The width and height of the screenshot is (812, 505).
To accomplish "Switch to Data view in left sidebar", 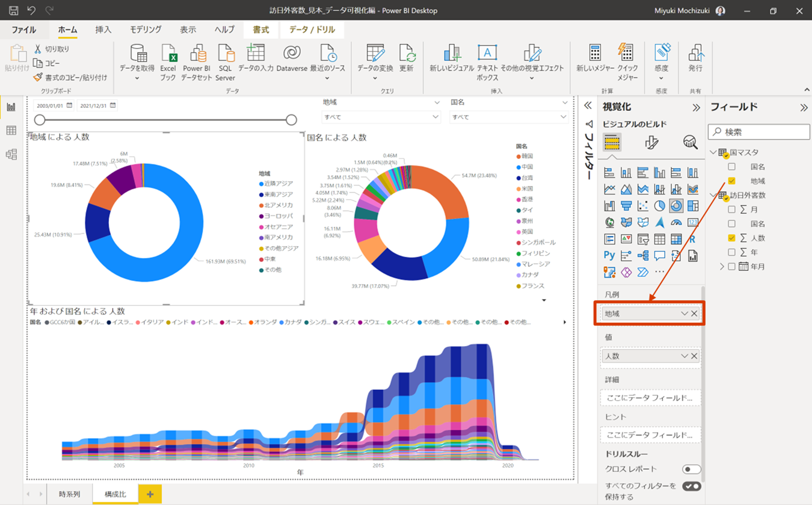I will [11, 131].
